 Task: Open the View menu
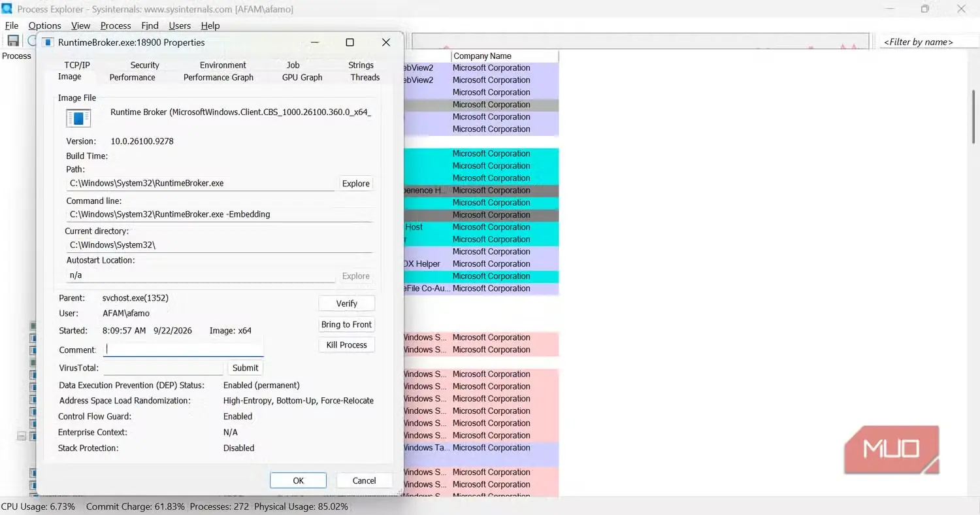pos(81,25)
